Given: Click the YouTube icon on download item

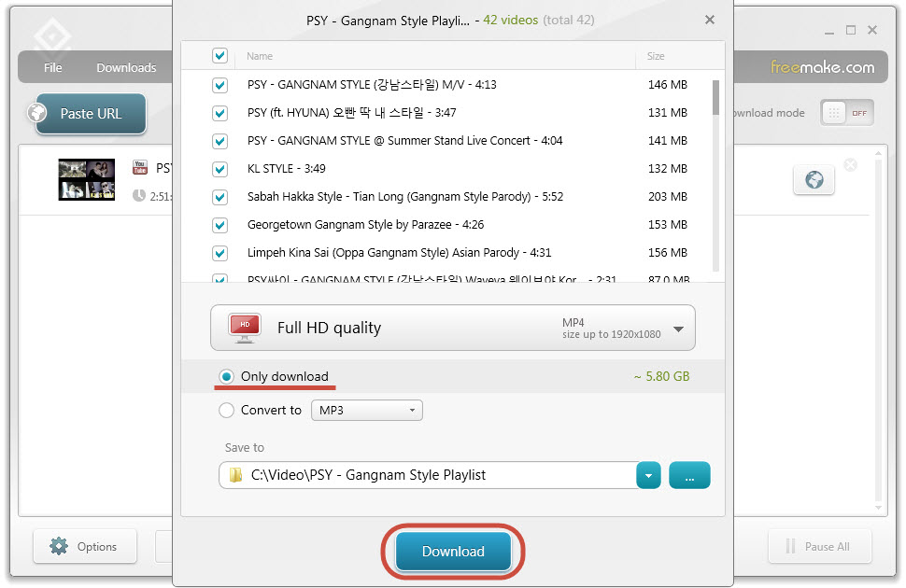Looking at the screenshot, I should pyautogui.click(x=140, y=167).
